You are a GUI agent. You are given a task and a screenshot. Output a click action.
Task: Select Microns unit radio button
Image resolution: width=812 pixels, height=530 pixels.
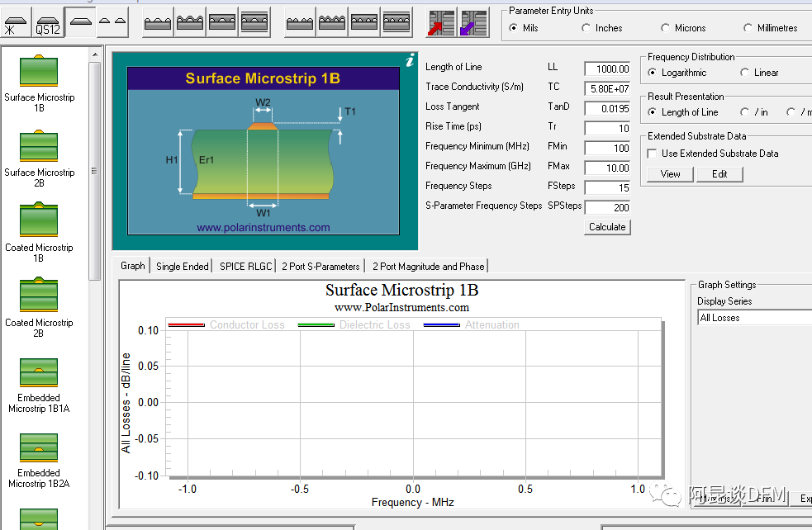666,28
